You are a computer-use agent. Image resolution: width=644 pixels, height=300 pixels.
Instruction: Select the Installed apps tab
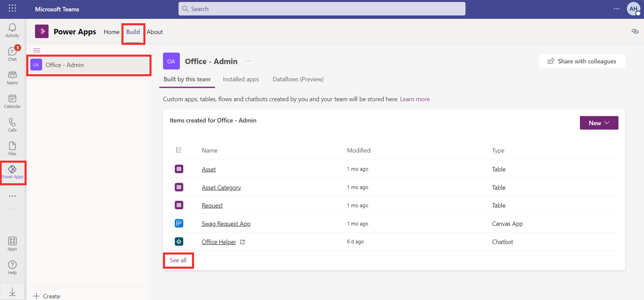[x=241, y=79]
